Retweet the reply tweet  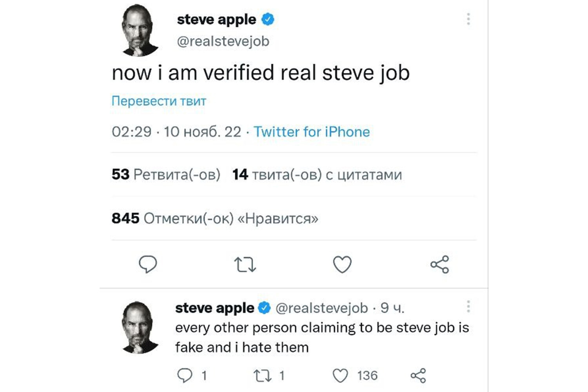pyautogui.click(x=262, y=376)
